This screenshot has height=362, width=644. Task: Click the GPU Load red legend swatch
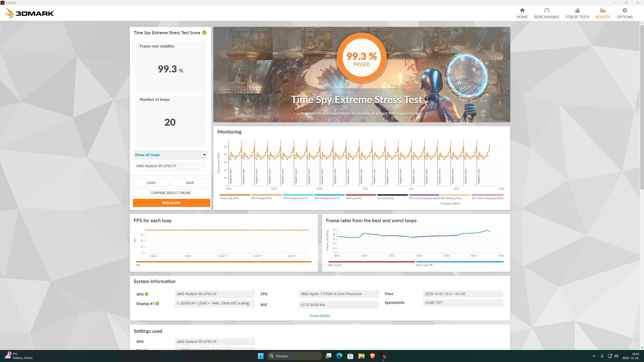[361, 195]
